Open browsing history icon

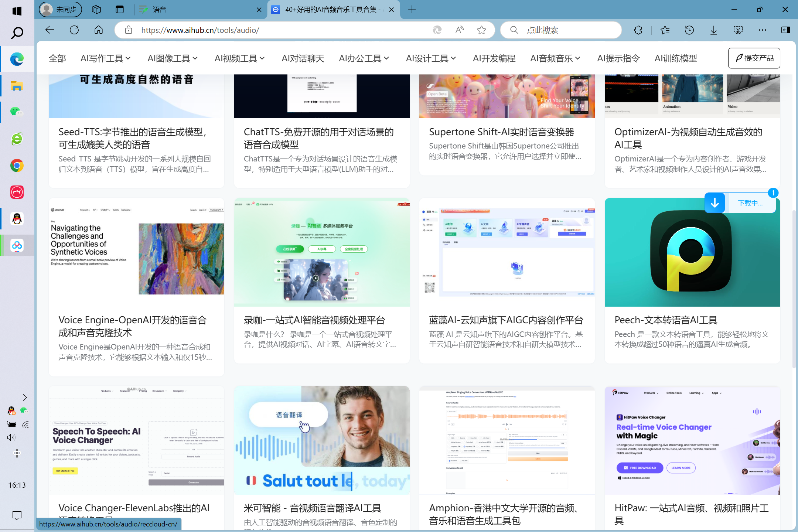(689, 30)
